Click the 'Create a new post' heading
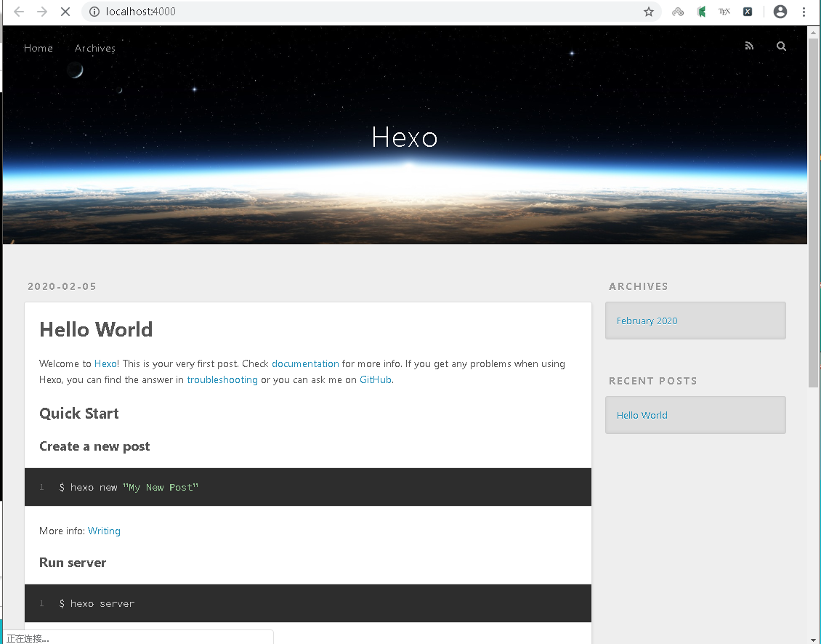 [x=94, y=446]
